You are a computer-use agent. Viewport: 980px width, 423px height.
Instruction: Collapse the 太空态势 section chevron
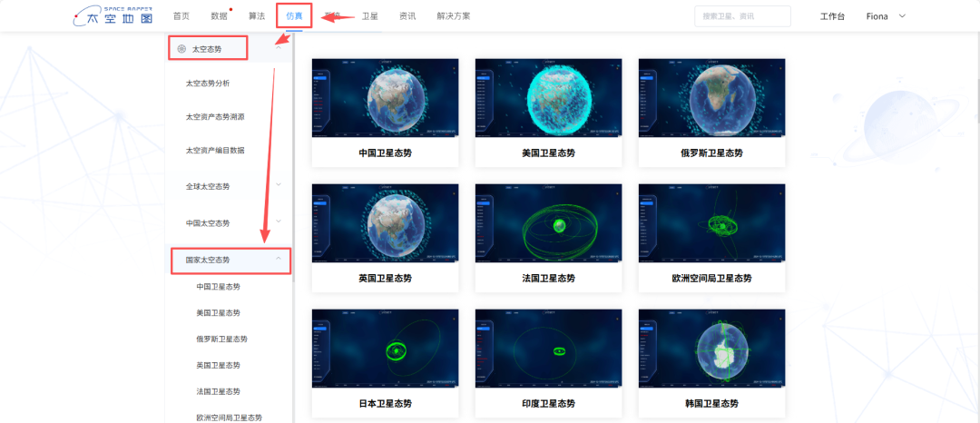[279, 48]
